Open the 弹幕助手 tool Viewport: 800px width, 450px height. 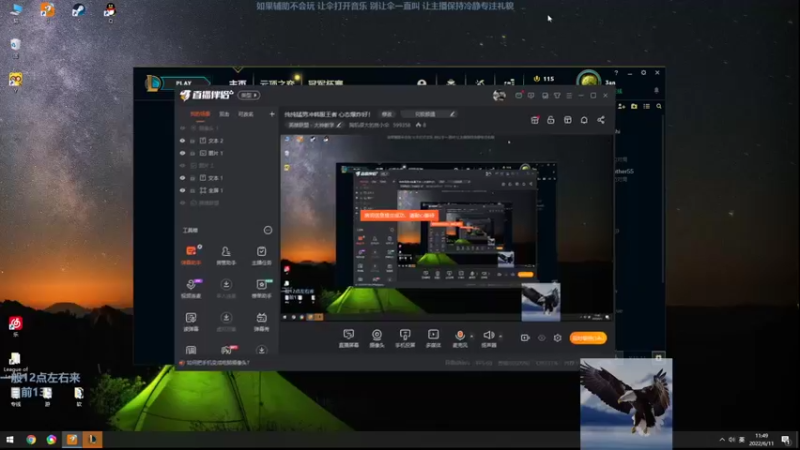[x=191, y=255]
